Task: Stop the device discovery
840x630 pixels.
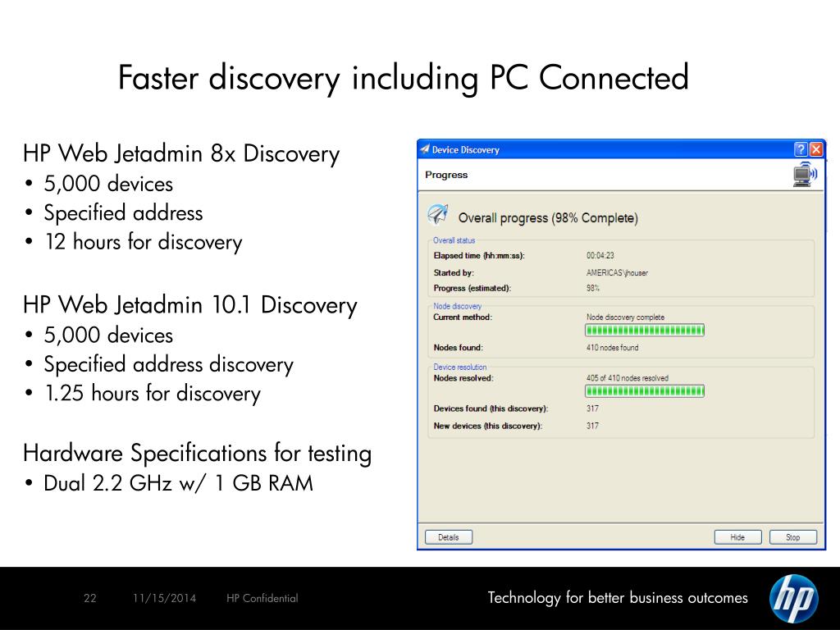Action: click(x=793, y=537)
